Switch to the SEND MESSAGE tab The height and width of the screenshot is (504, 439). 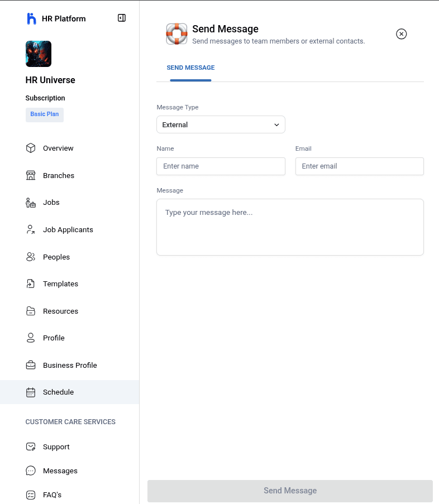[x=190, y=68]
